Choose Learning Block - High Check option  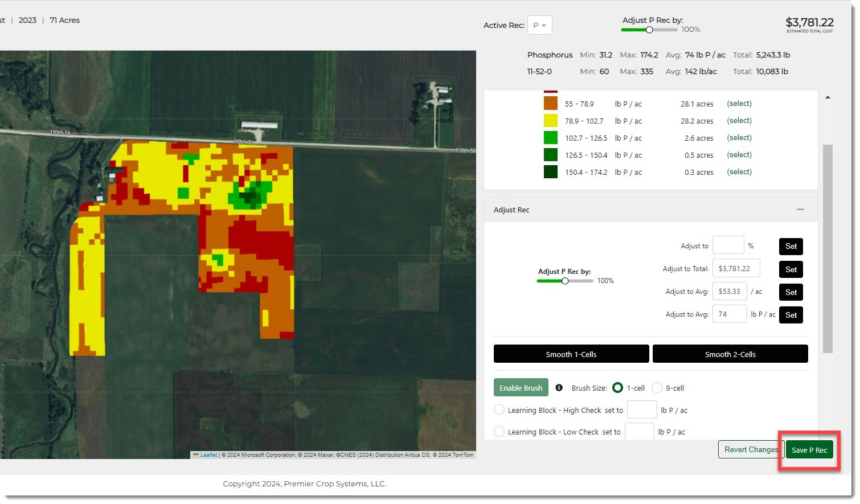coord(499,410)
